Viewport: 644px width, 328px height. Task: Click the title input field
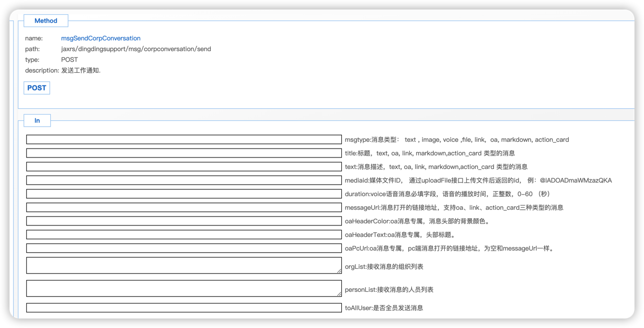[x=183, y=153]
